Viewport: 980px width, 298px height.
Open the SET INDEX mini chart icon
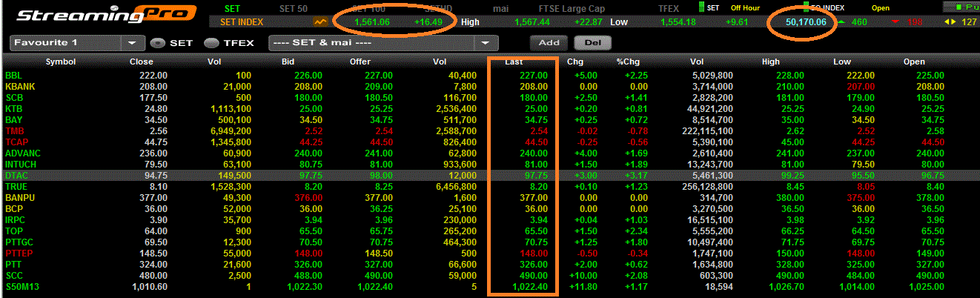[x=321, y=22]
